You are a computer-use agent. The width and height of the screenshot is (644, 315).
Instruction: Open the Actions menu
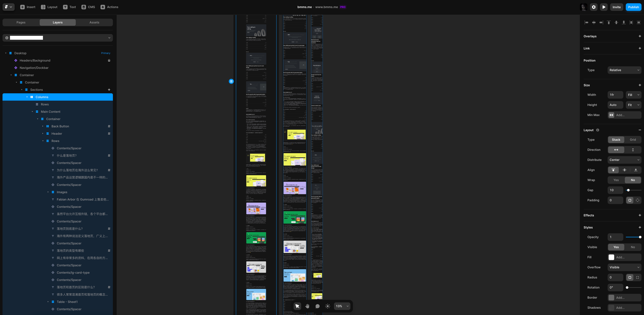click(x=109, y=7)
